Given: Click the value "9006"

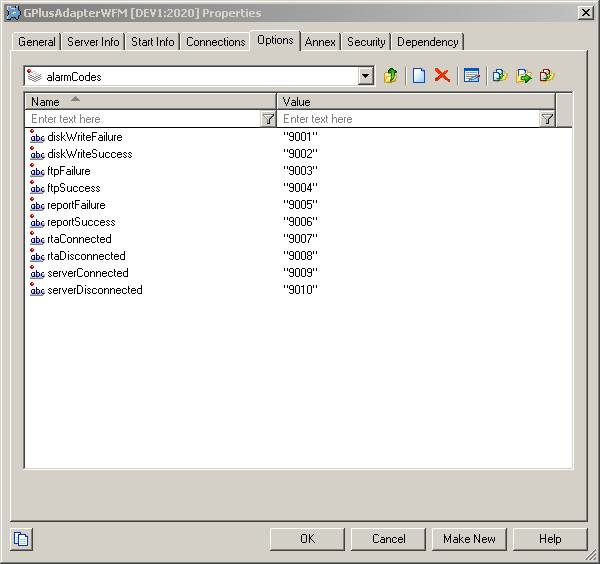Looking at the screenshot, I should click(x=300, y=222).
